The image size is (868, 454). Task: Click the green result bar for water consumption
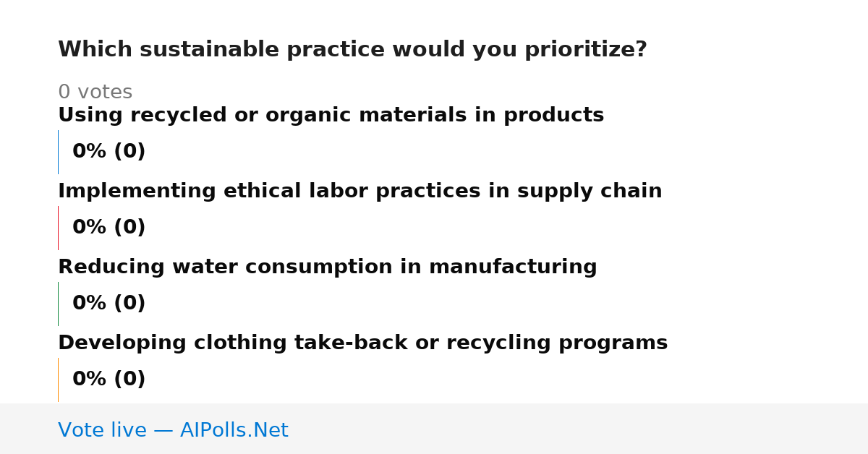[58, 304]
